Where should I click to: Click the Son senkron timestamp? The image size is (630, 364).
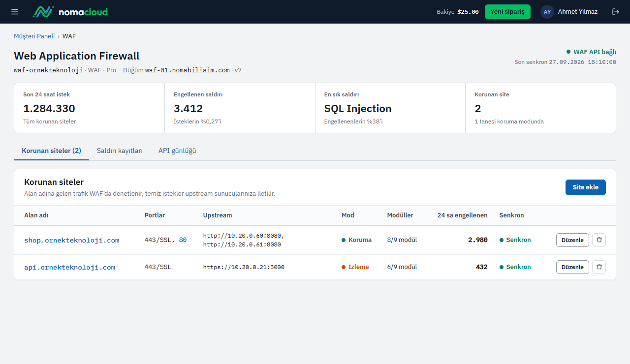(x=565, y=62)
